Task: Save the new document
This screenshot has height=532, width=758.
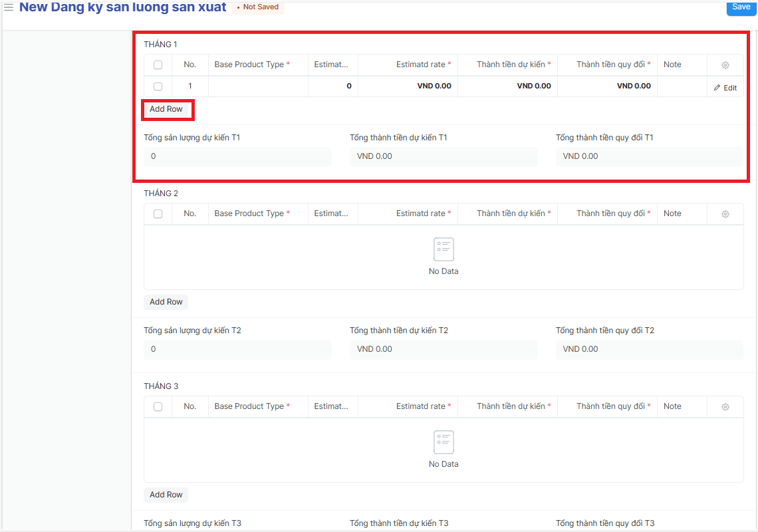Action: [741, 7]
